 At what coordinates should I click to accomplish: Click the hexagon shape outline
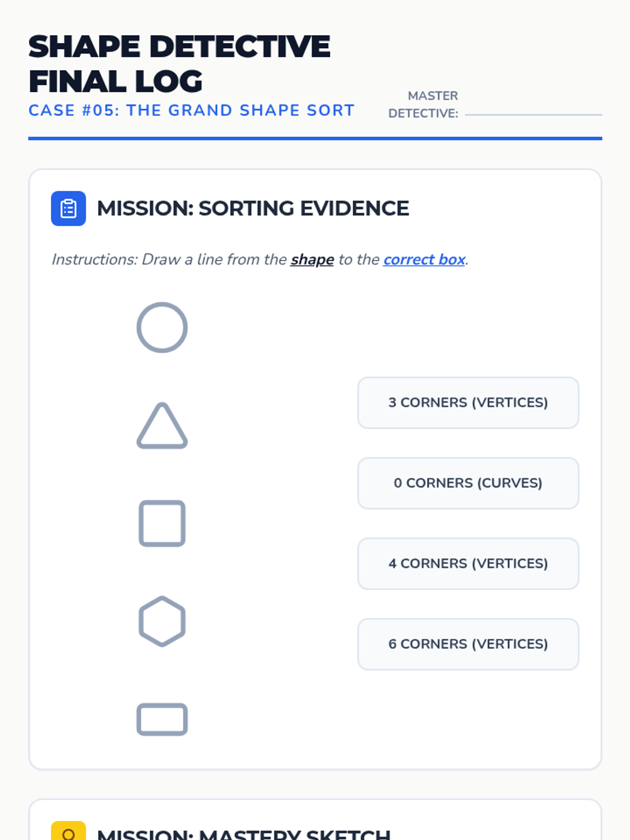click(162, 621)
